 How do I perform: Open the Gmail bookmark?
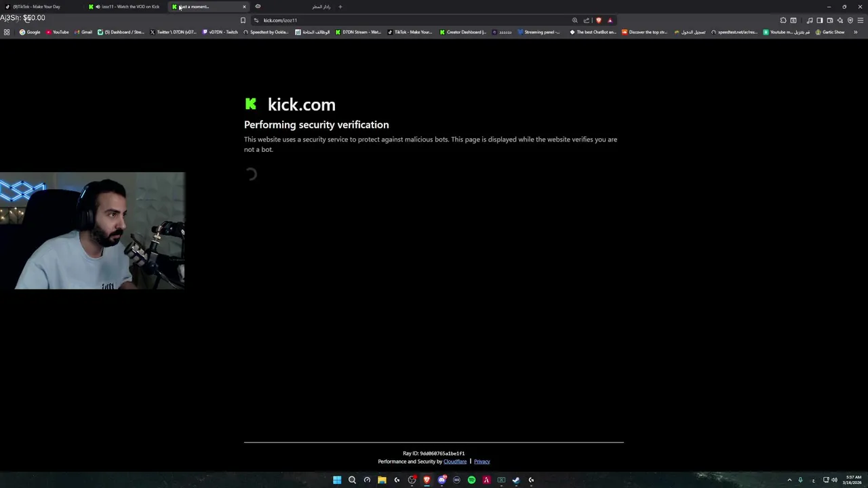point(83,32)
